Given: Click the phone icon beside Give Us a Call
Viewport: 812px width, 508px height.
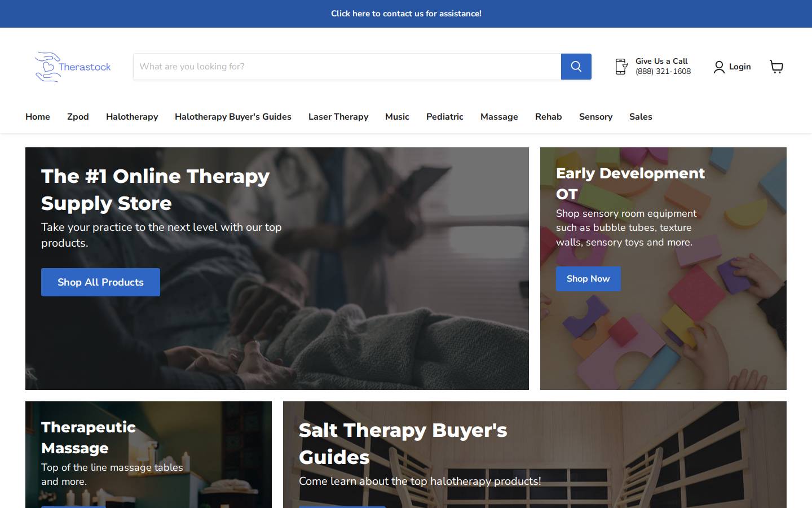Looking at the screenshot, I should (621, 67).
